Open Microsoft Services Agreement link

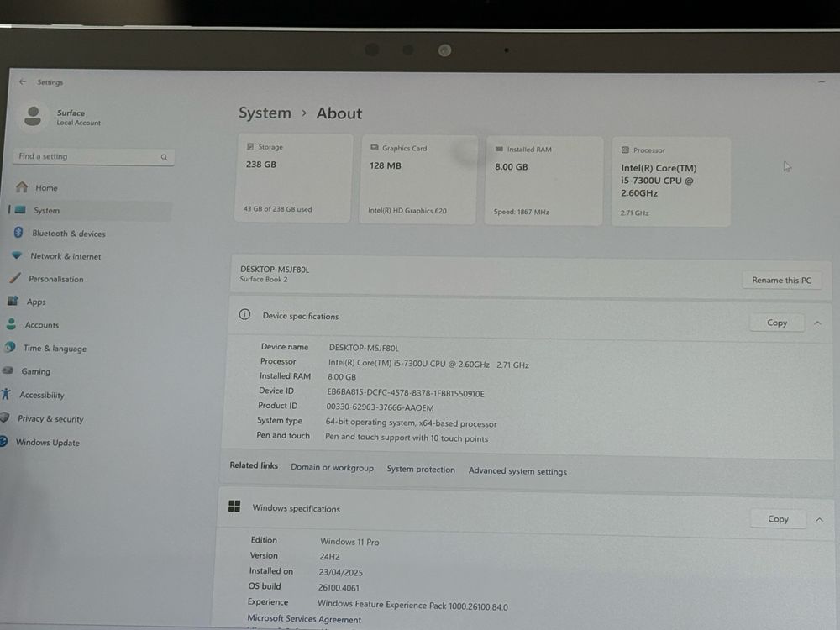[304, 619]
